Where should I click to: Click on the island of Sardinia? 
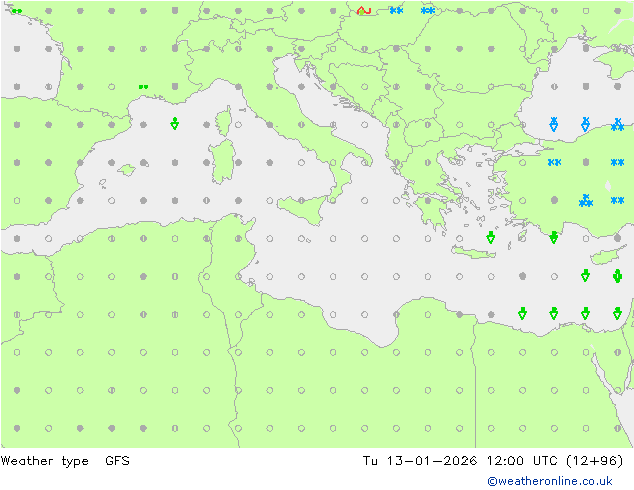point(222,161)
